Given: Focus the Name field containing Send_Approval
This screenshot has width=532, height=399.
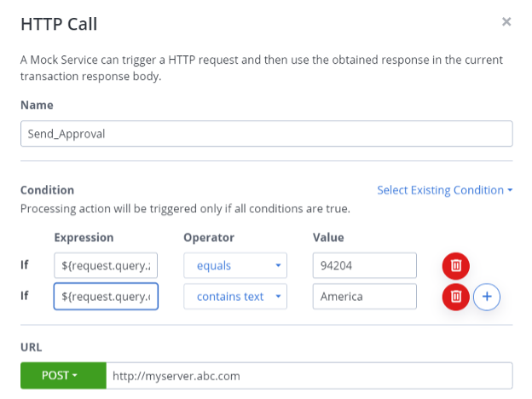Looking at the screenshot, I should coord(266,134).
